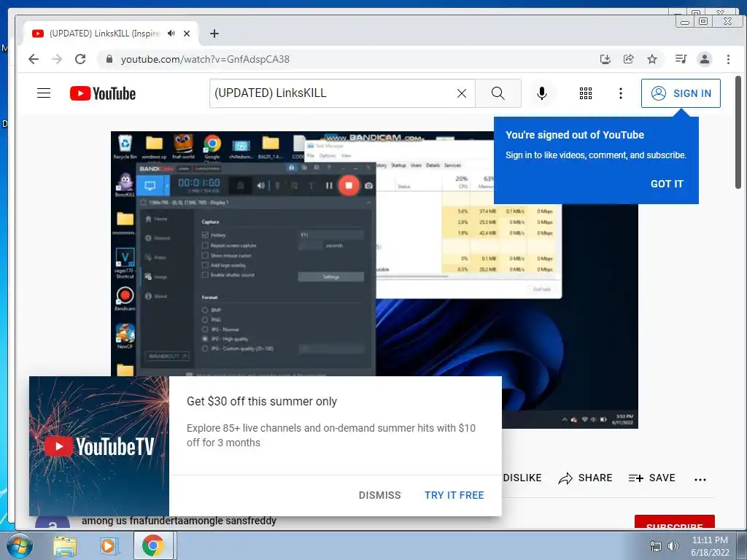The width and height of the screenshot is (747, 560).
Task: Click the Chrome taskbar icon
Action: tap(152, 545)
